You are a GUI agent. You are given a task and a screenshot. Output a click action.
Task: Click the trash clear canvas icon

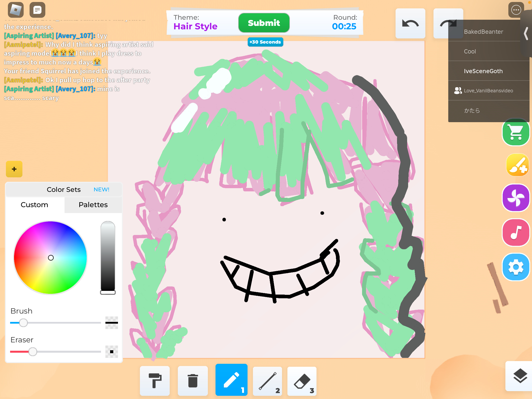point(193,381)
